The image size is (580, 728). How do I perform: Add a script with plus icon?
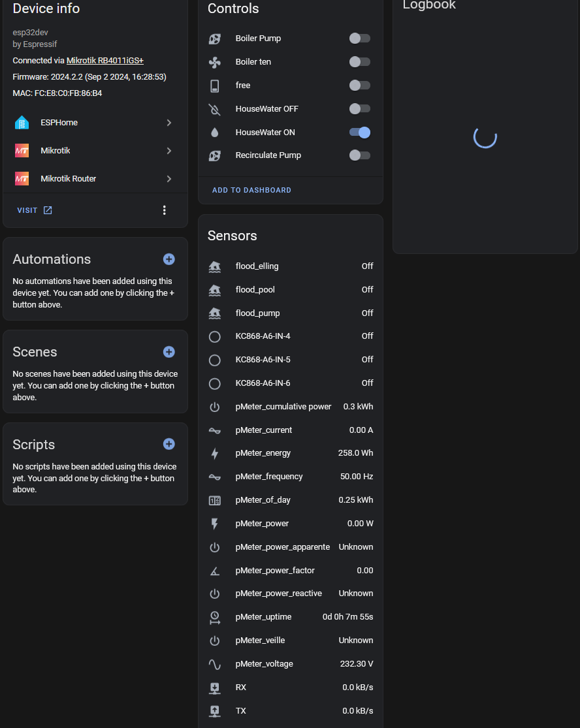169,444
